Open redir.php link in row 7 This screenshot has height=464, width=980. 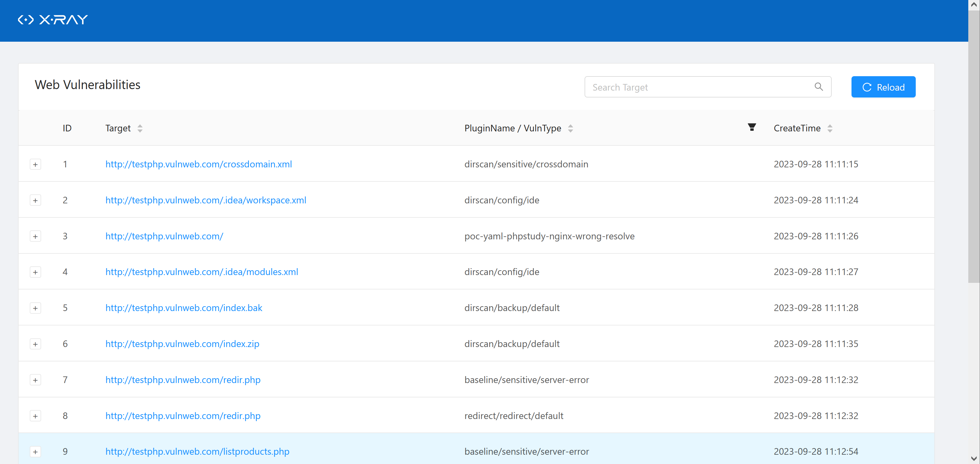point(183,380)
